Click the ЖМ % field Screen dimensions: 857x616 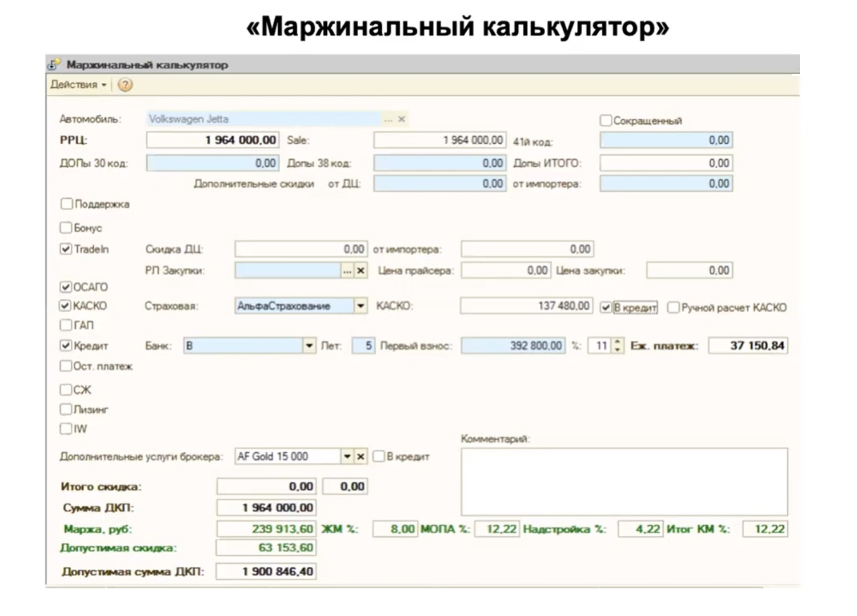[395, 529]
